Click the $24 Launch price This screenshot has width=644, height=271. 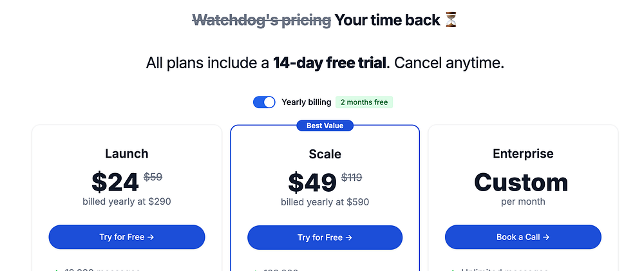click(115, 182)
